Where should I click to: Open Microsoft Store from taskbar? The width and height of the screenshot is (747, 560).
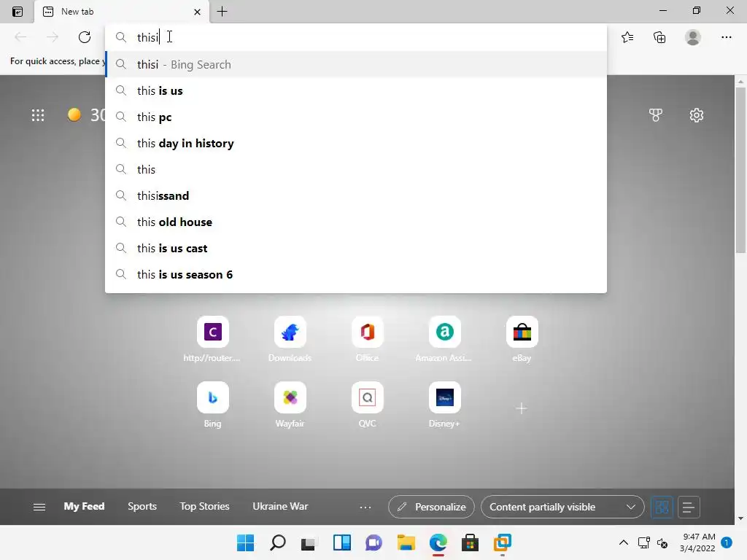pos(470,542)
